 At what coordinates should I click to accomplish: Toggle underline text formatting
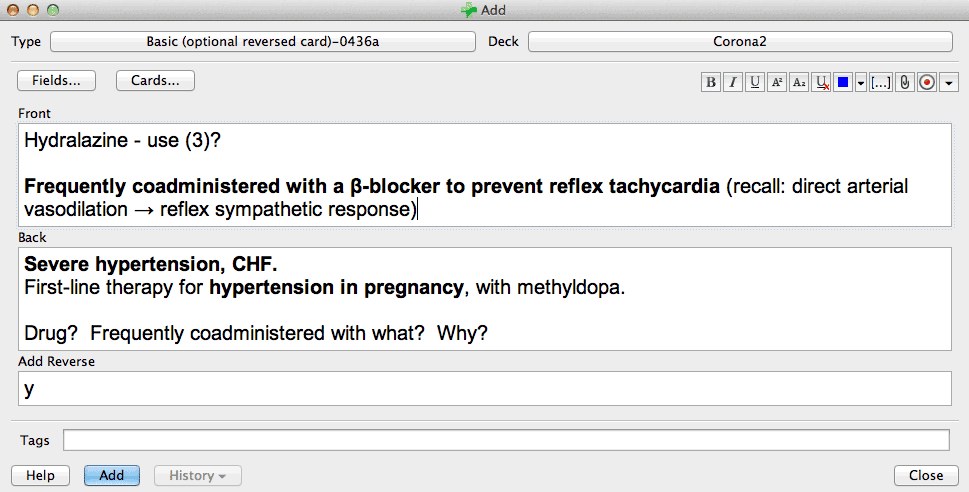tap(755, 82)
